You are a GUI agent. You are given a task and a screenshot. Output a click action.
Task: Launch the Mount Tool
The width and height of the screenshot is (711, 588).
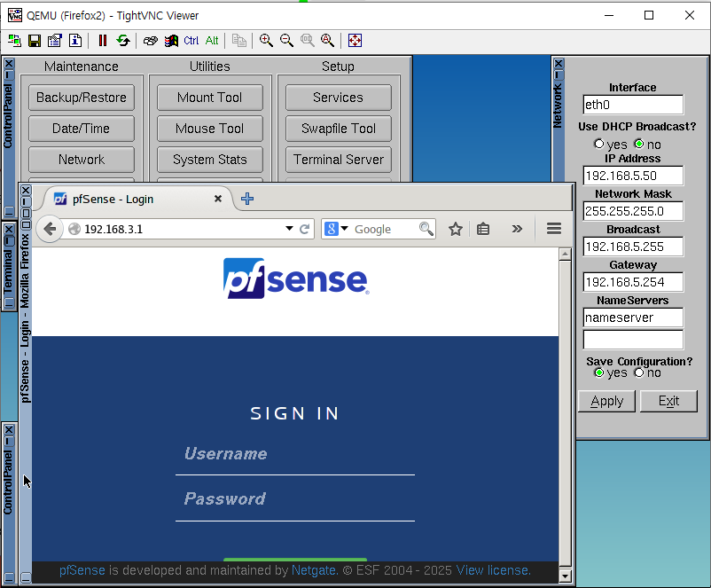(x=210, y=98)
